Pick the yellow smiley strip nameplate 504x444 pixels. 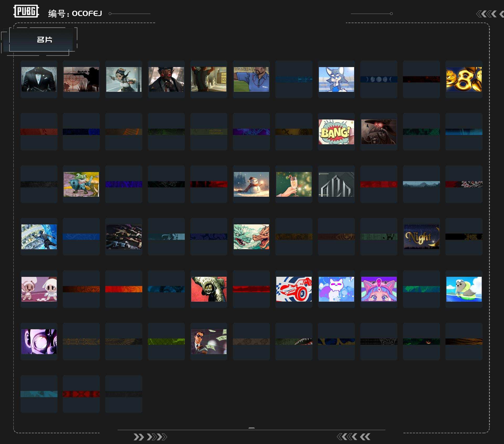pyautogui.click(x=294, y=132)
